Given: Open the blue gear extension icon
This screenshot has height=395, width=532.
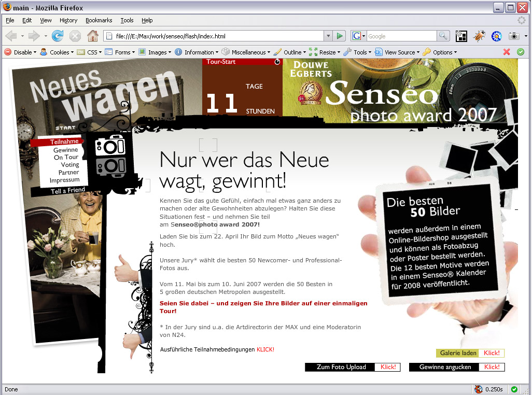Looking at the screenshot, I should tap(496, 36).
